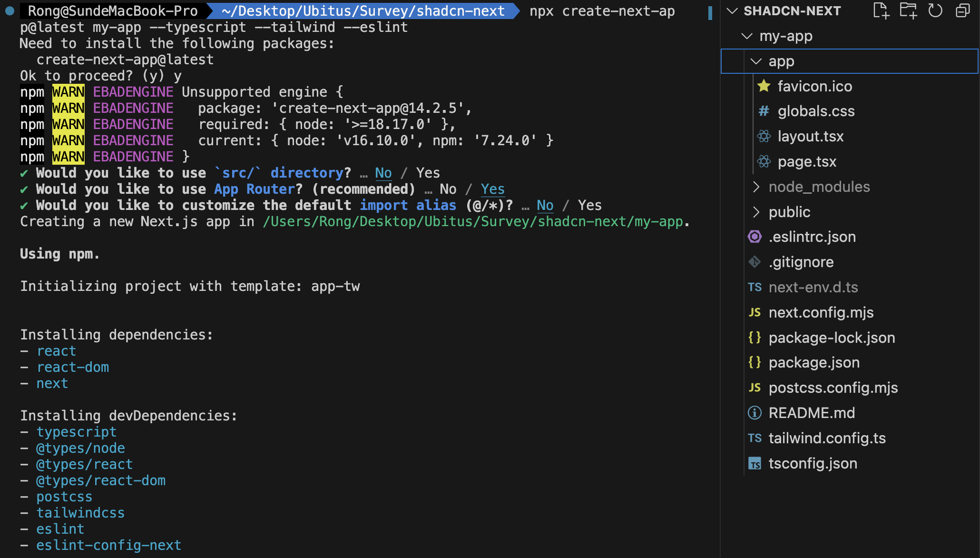Click the braces icon of package-lock.json
The height and width of the screenshot is (558, 980).
coord(755,337)
